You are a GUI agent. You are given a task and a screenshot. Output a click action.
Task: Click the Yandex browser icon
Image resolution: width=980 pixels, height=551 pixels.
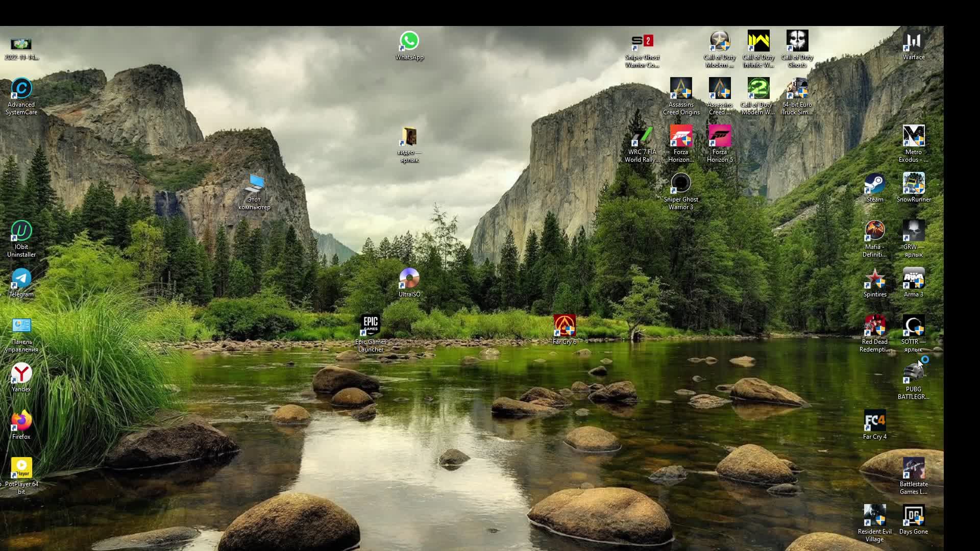click(21, 374)
